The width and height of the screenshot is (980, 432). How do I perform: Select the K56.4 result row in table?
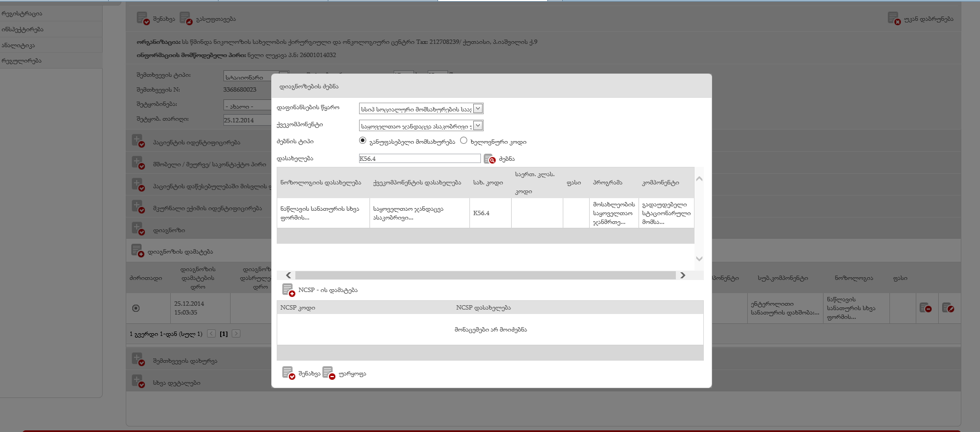tap(481, 213)
